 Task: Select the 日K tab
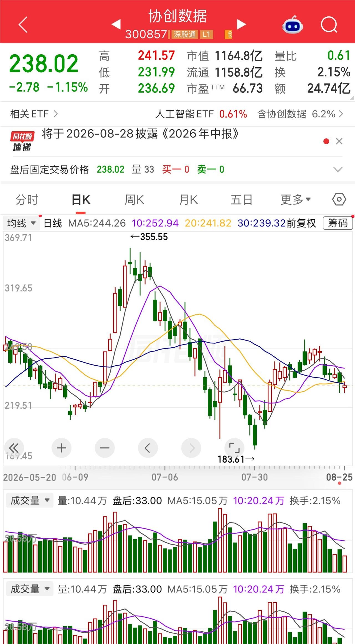point(81,199)
